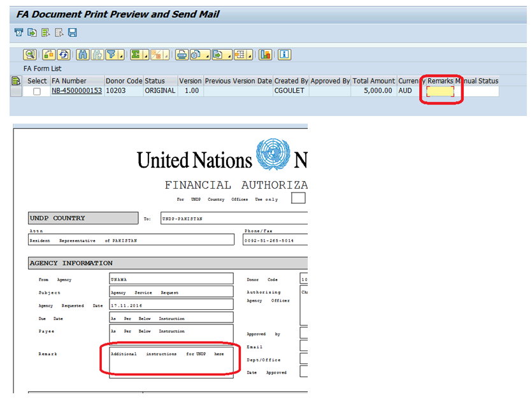Image resolution: width=532 pixels, height=399 pixels.
Task: Click the Total Amount cell 5,000.00
Action: [374, 91]
